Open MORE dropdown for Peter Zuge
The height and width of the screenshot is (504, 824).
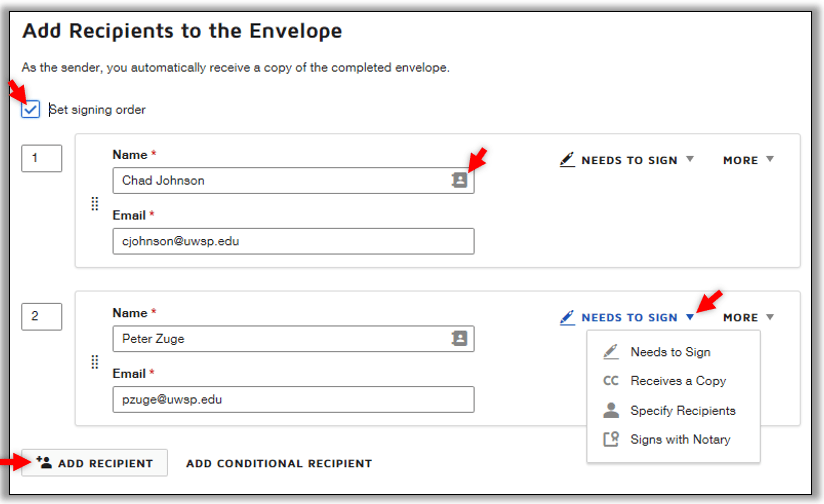pyautogui.click(x=748, y=317)
